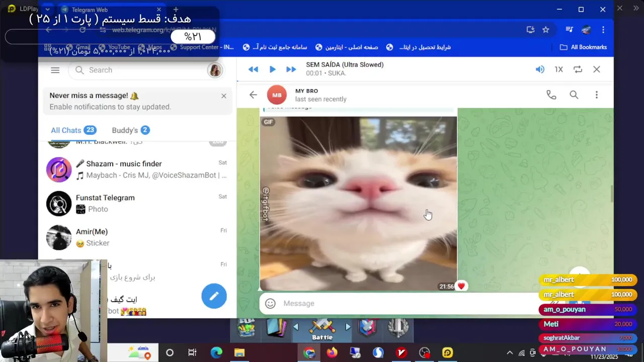
Task: Skip to next audio track
Action: tap(291, 69)
